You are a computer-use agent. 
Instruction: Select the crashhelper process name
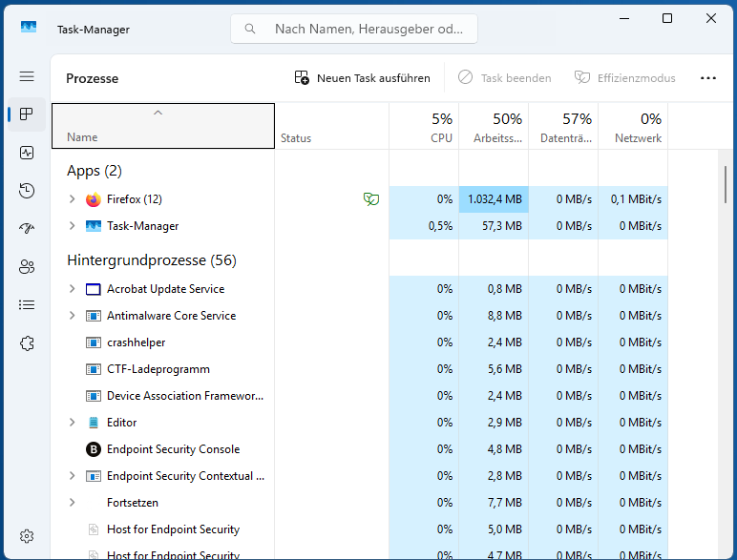pyautogui.click(x=136, y=342)
